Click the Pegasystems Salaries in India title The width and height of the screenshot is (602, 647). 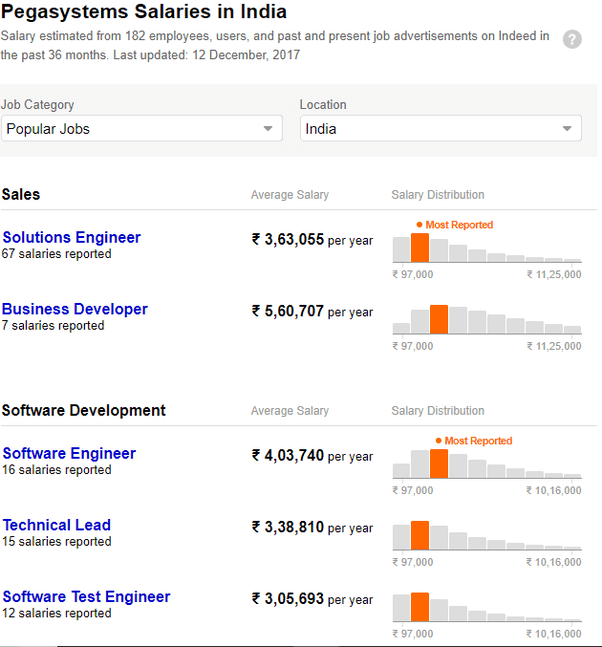coord(144,12)
